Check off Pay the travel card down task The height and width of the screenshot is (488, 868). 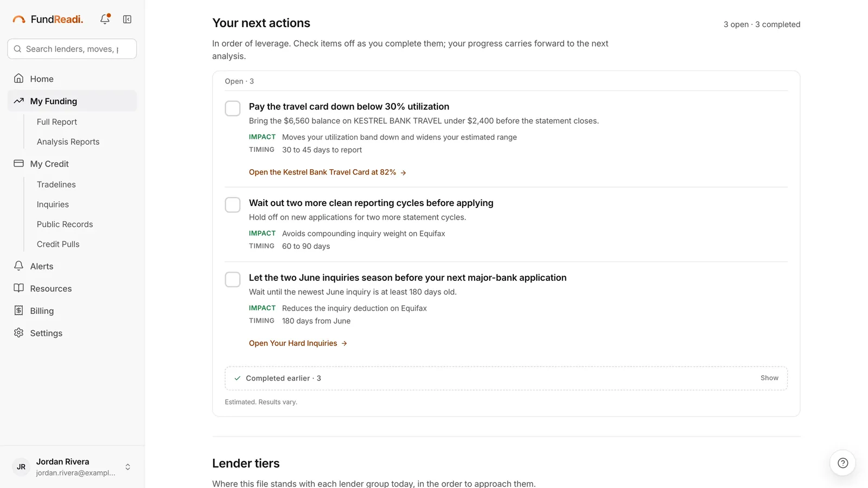(x=233, y=108)
